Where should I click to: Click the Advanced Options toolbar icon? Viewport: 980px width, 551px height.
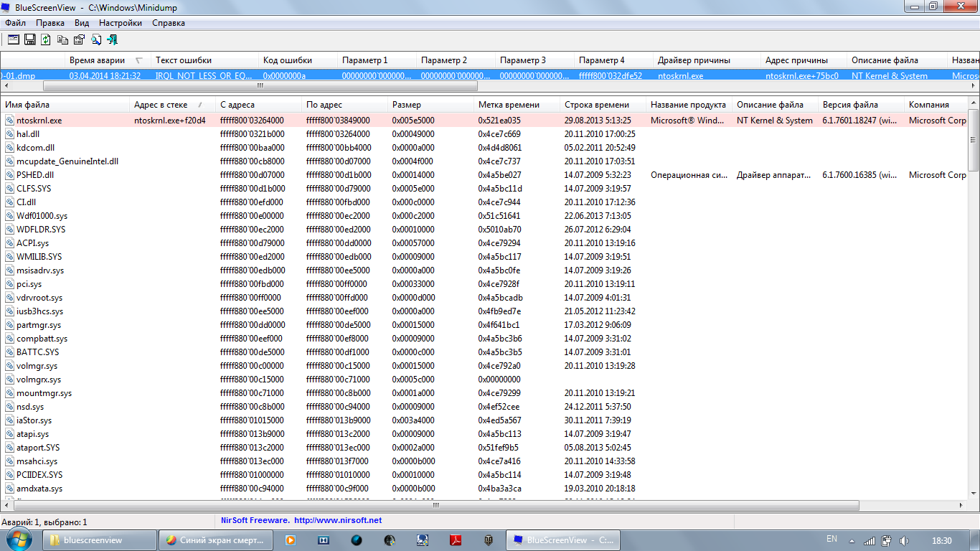point(14,39)
